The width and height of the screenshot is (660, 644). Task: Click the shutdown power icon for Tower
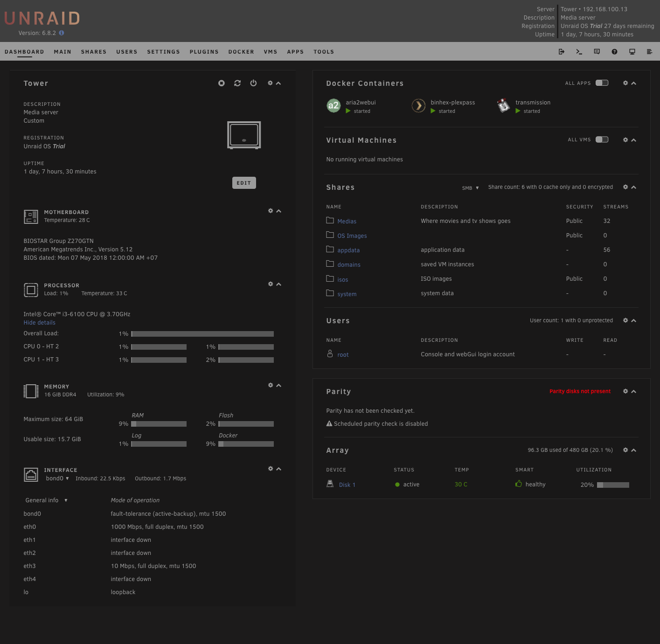[x=253, y=83]
